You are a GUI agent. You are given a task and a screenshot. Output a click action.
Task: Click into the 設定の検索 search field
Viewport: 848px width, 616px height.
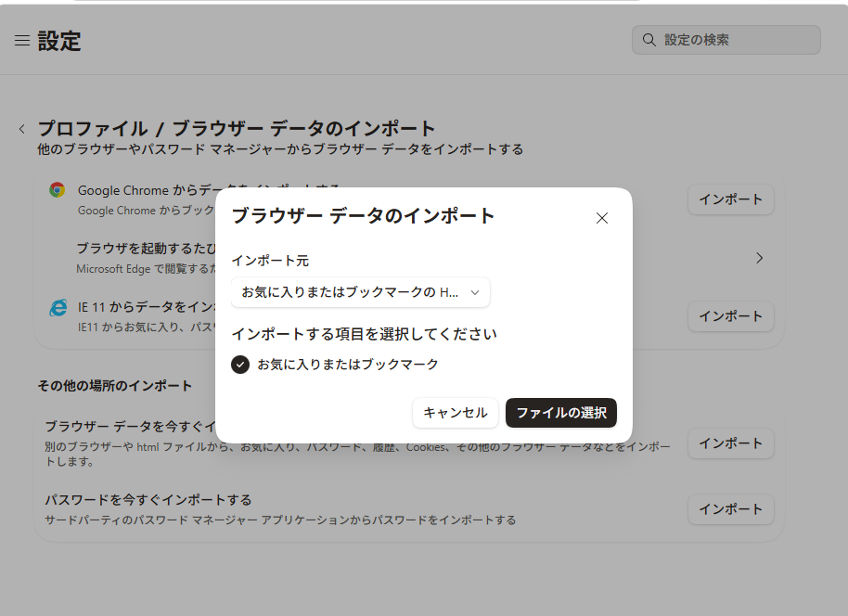pyautogui.click(x=726, y=40)
